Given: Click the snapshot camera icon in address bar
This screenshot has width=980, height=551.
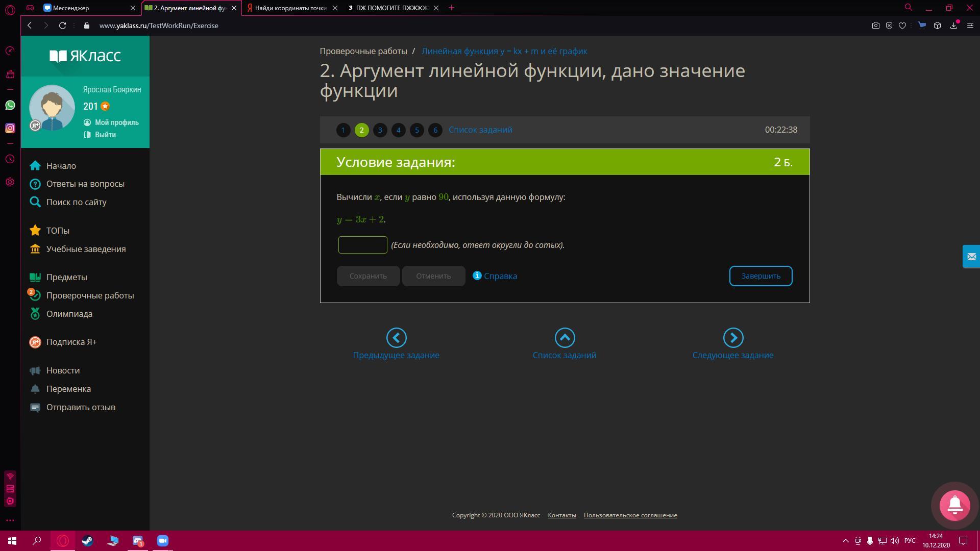Looking at the screenshot, I should point(875,26).
